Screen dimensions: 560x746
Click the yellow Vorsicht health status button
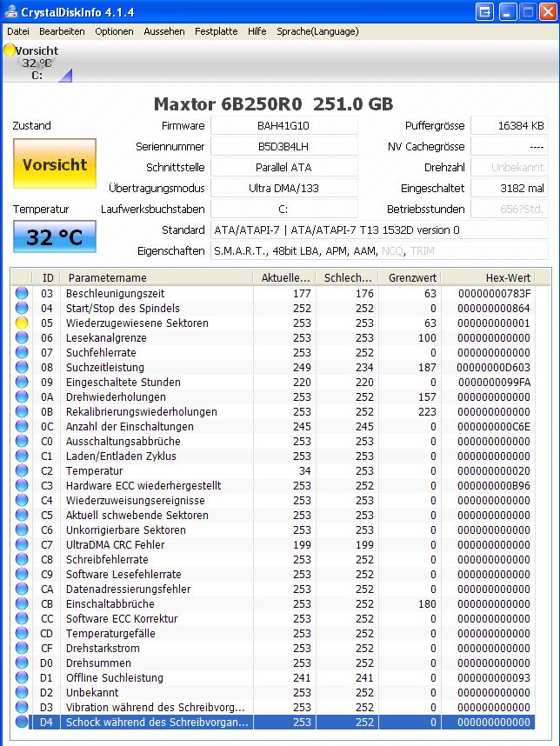55,163
